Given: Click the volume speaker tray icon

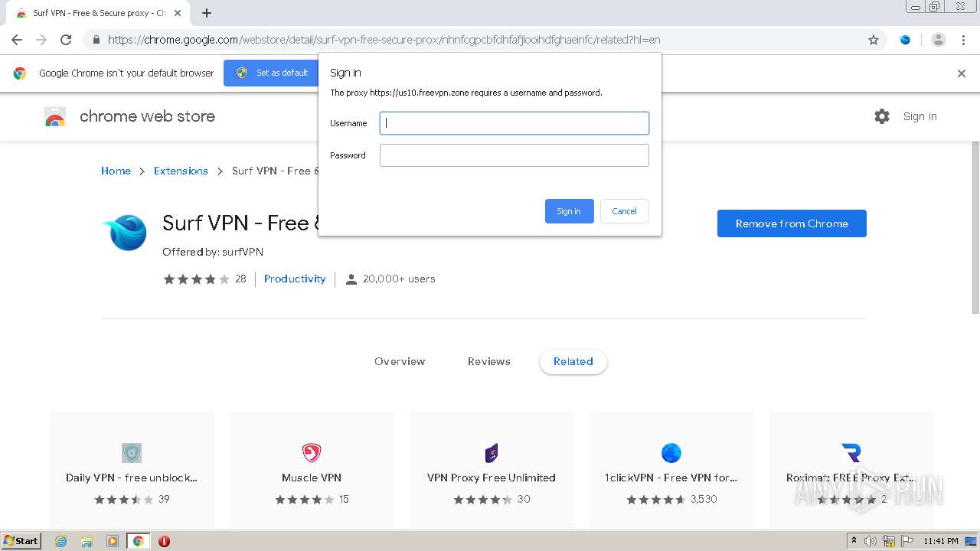Looking at the screenshot, I should point(871,541).
